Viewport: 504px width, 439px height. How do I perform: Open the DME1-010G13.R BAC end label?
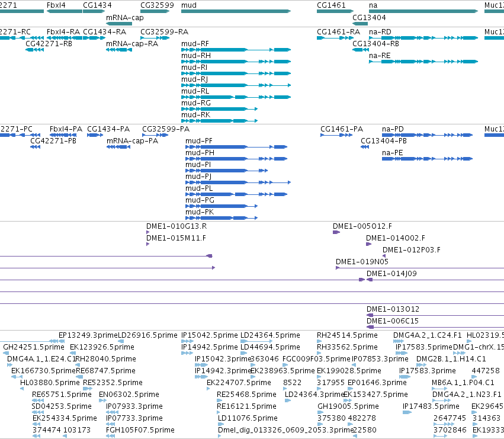pos(176,226)
